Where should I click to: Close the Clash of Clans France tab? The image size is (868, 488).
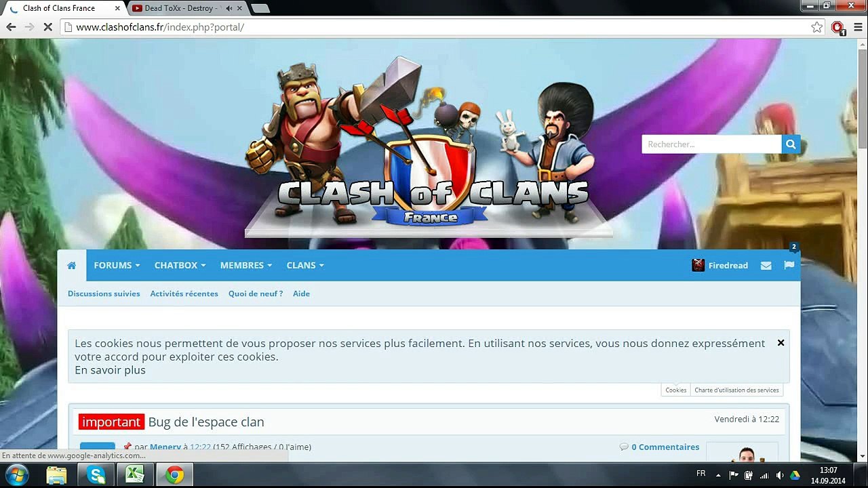(117, 8)
